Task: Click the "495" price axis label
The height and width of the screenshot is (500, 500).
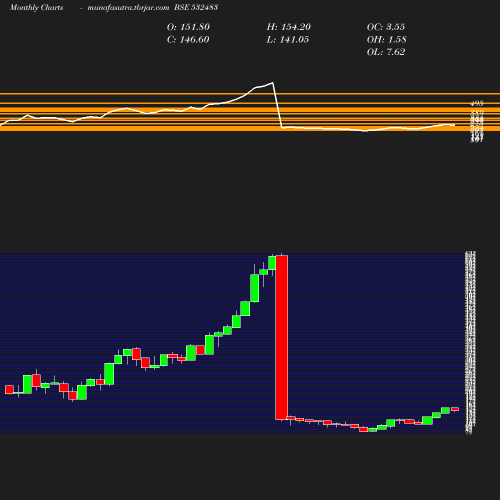Action: (x=477, y=103)
